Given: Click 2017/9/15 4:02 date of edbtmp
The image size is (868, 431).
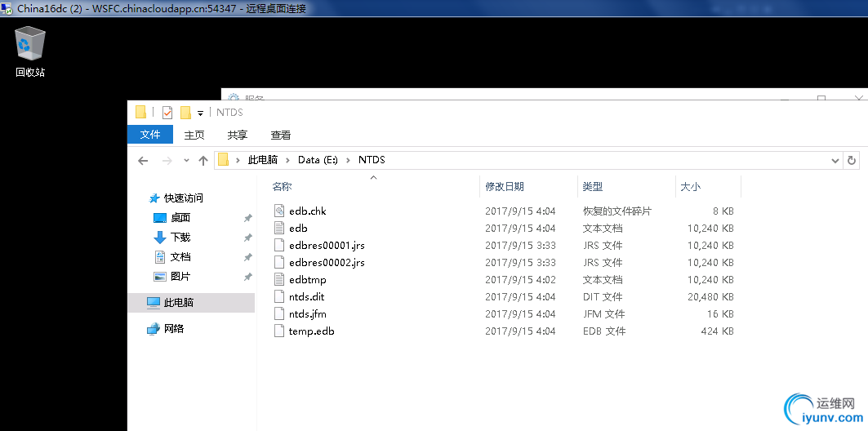Looking at the screenshot, I should pos(520,279).
